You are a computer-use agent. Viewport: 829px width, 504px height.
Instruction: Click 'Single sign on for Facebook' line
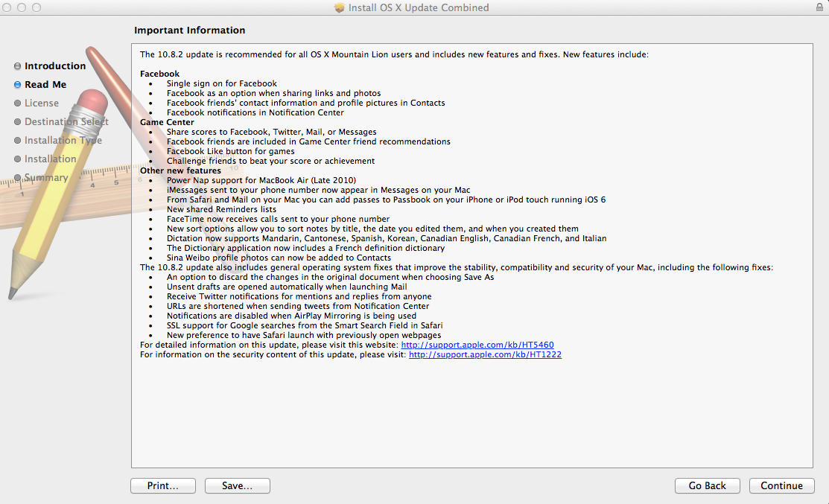click(221, 83)
